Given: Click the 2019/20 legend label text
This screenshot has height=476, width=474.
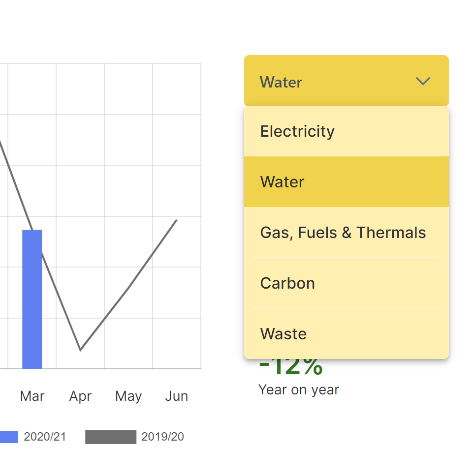Looking at the screenshot, I should click(x=162, y=437).
